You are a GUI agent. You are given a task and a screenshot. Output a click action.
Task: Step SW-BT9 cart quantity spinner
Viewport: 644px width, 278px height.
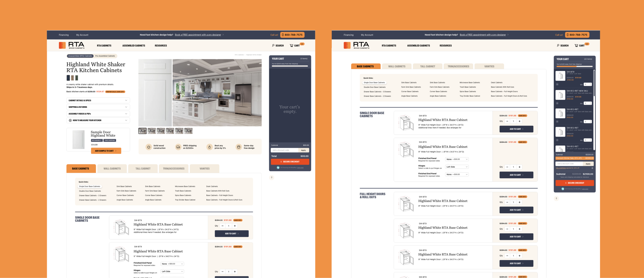click(x=591, y=84)
